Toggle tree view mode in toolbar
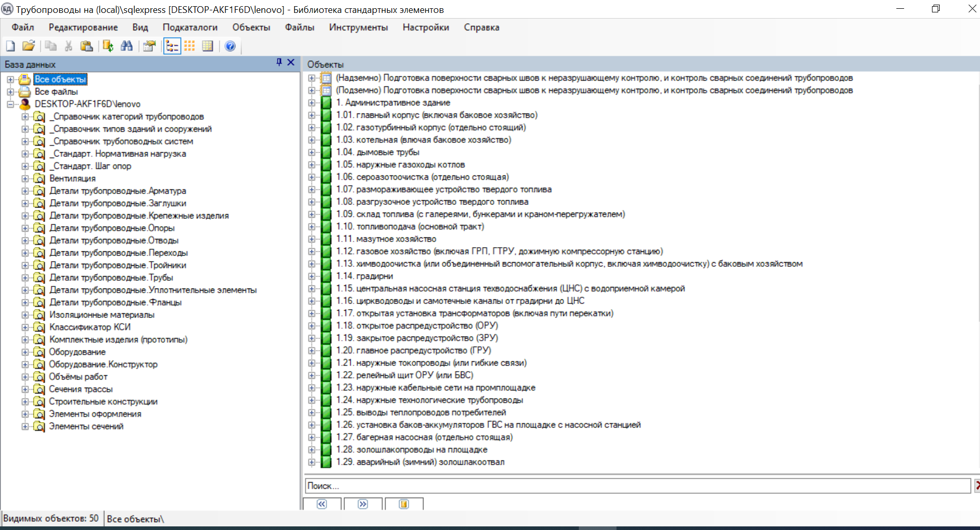 [172, 46]
